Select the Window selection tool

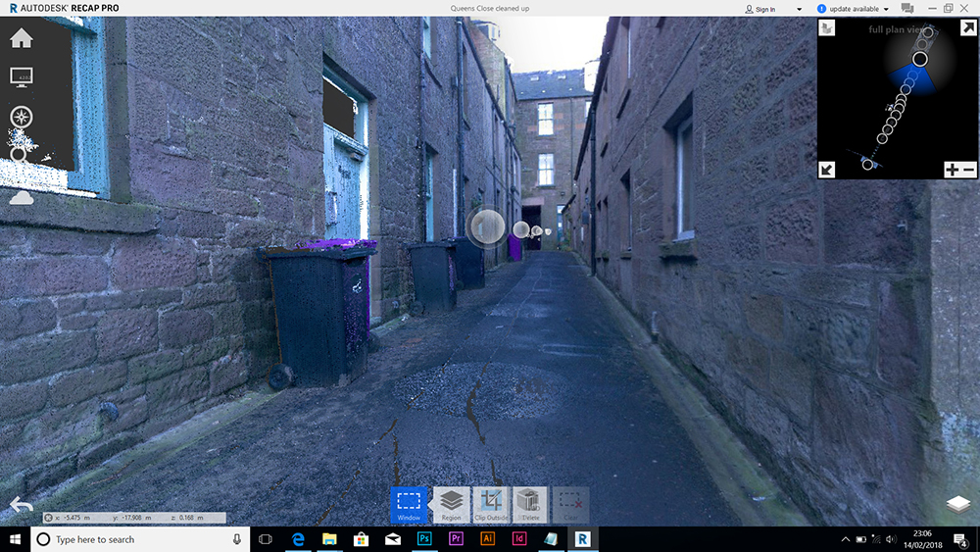click(409, 505)
